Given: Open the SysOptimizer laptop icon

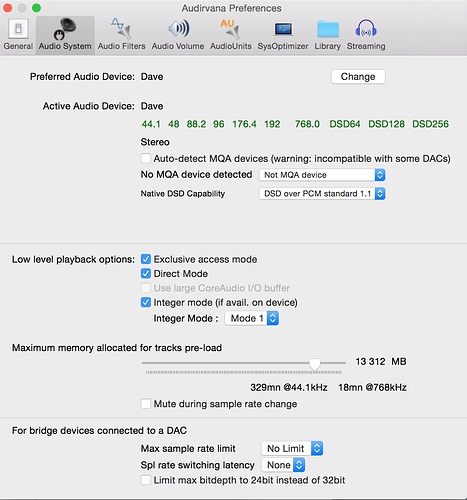Looking at the screenshot, I should point(283,29).
